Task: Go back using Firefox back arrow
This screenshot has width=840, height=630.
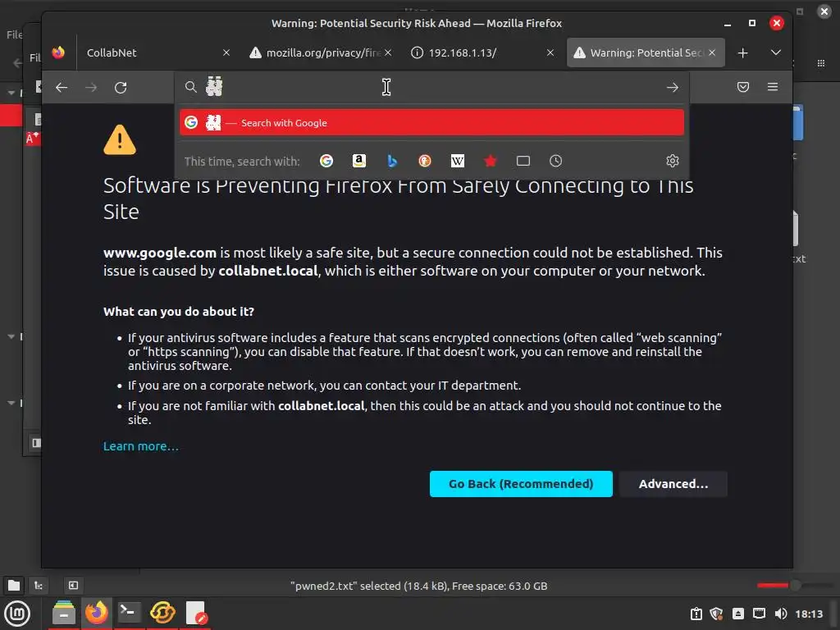Action: pyautogui.click(x=62, y=87)
